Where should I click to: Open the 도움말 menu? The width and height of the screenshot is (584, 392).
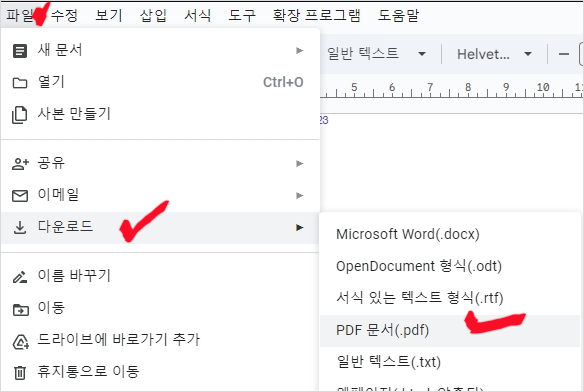[x=398, y=15]
